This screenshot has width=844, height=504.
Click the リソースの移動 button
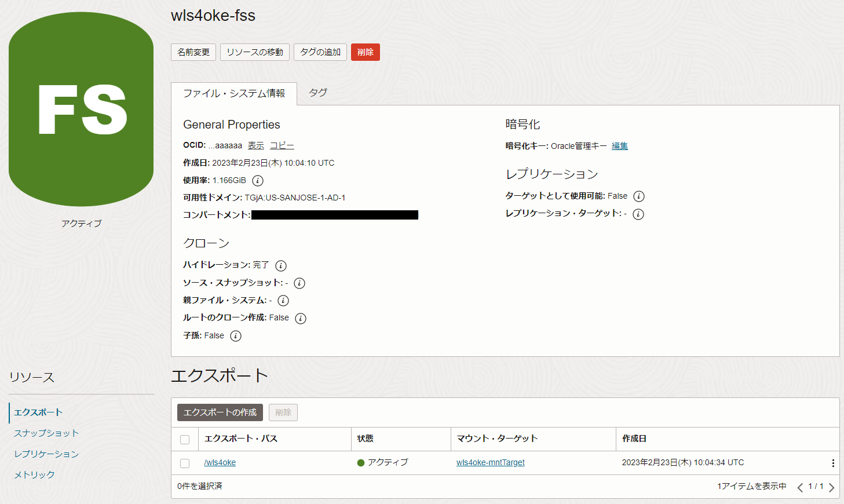pos(255,52)
